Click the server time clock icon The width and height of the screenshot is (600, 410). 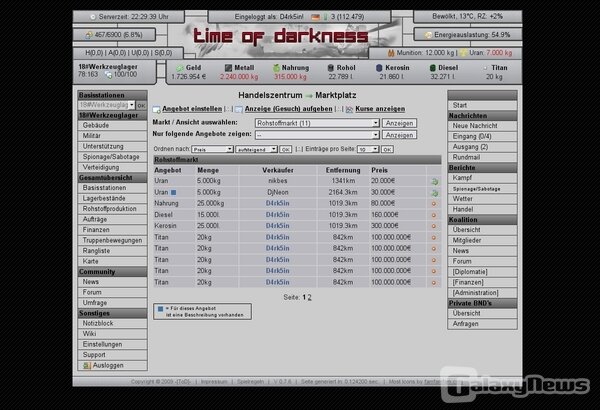(93, 17)
